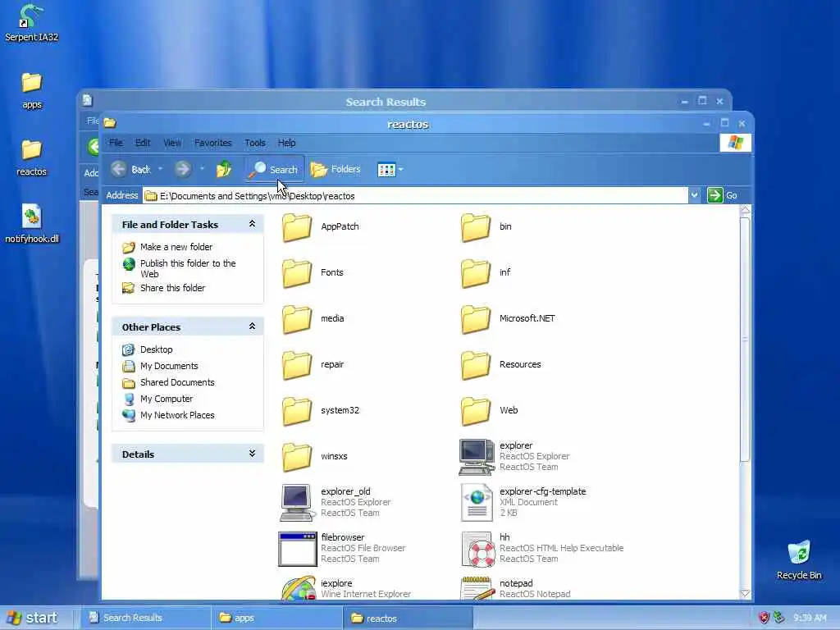The image size is (840, 630).
Task: Switch to apps taskbar button
Action: [276, 618]
